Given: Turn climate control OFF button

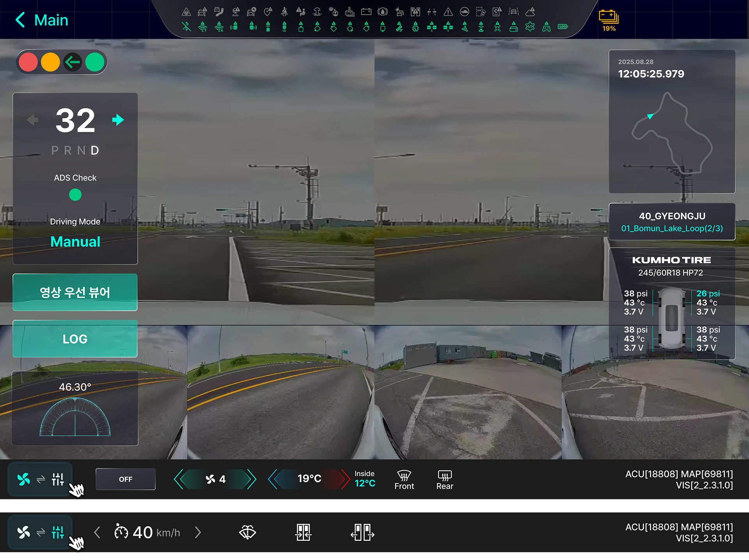Looking at the screenshot, I should pos(126,479).
